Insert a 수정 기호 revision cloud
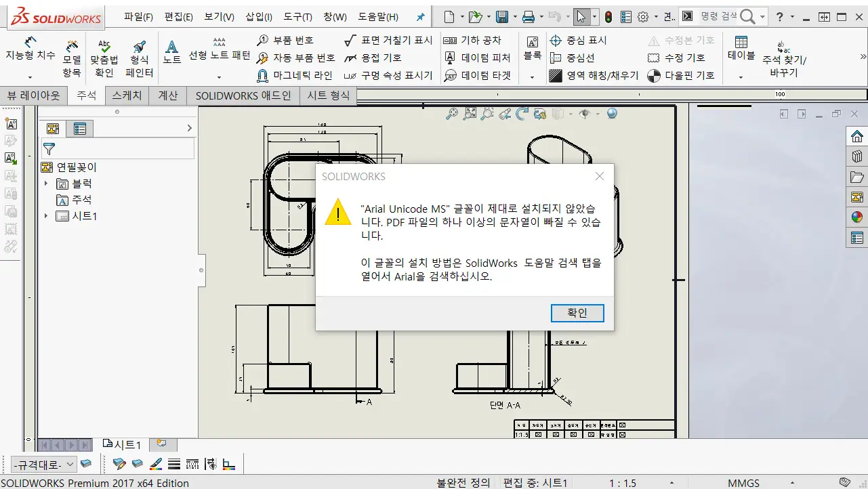868x489 pixels. click(676, 58)
